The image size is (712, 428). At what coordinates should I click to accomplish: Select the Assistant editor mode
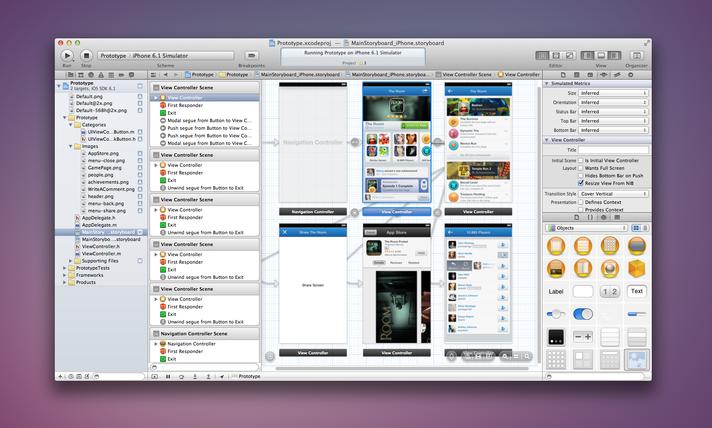556,55
